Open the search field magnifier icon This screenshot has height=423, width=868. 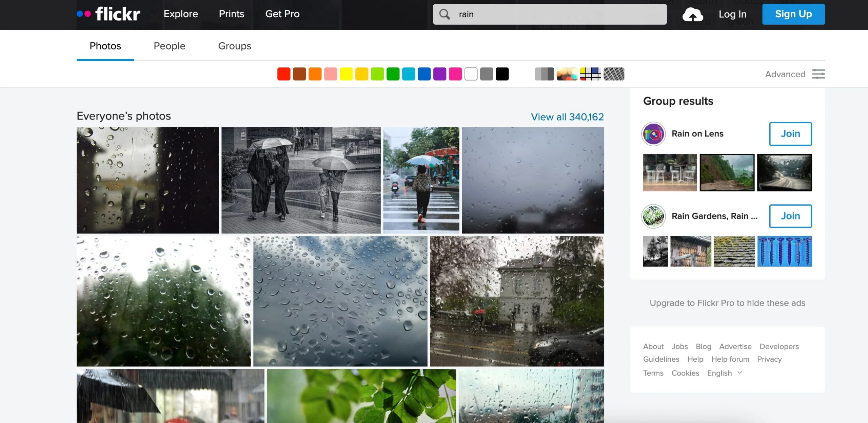click(x=445, y=14)
